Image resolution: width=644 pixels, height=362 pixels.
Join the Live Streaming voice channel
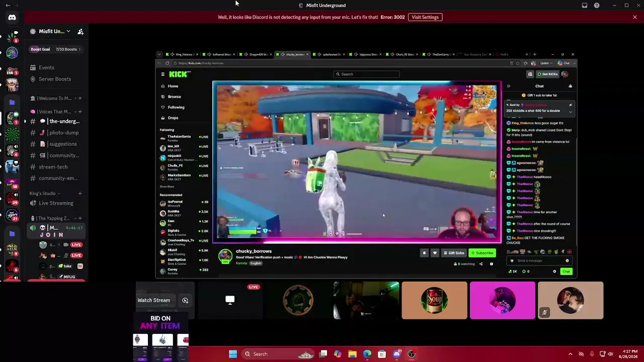pos(56,203)
